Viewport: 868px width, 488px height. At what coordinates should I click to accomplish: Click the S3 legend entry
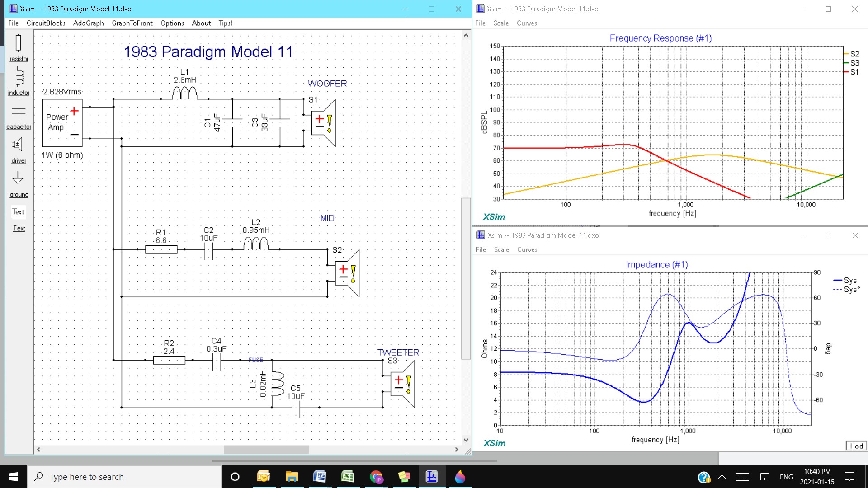coord(851,63)
